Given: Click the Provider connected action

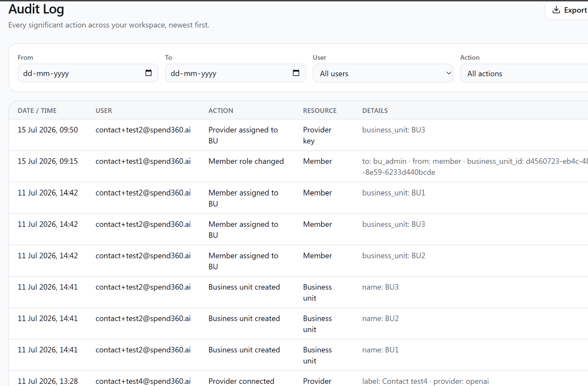Looking at the screenshot, I should [241, 381].
